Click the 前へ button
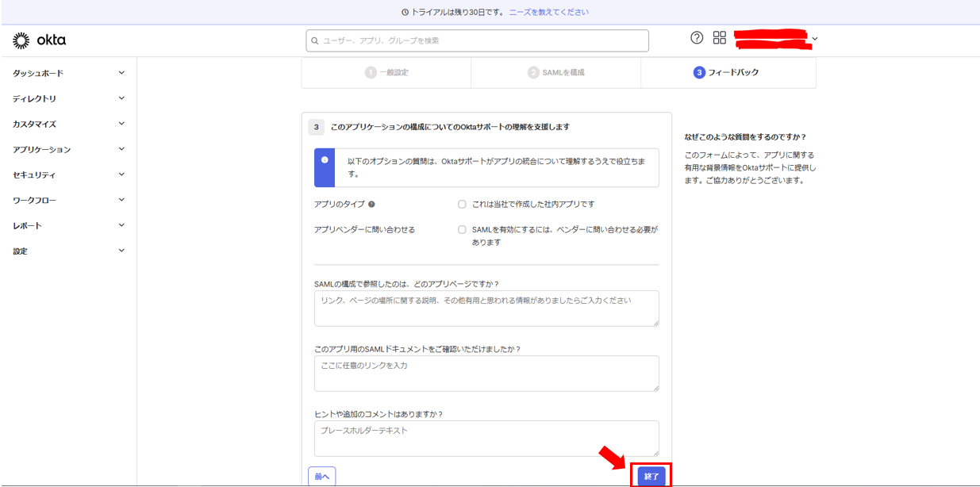 [321, 476]
